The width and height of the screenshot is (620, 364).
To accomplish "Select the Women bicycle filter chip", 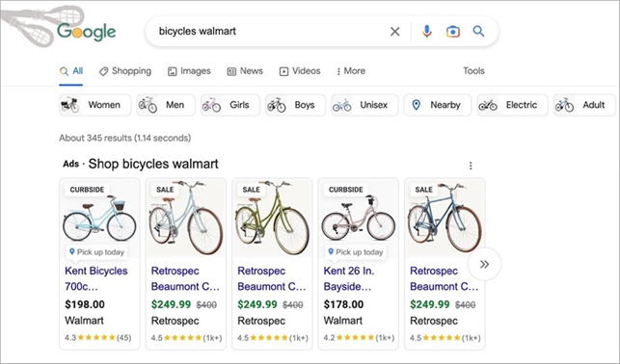I will 94,105.
